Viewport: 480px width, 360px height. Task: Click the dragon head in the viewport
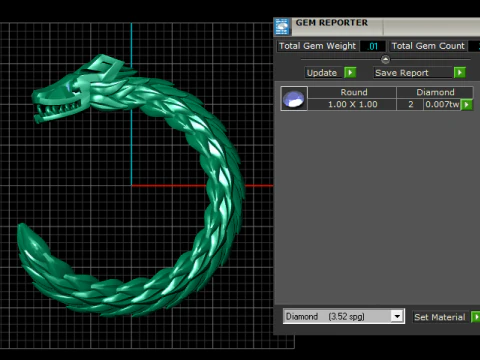point(77,90)
